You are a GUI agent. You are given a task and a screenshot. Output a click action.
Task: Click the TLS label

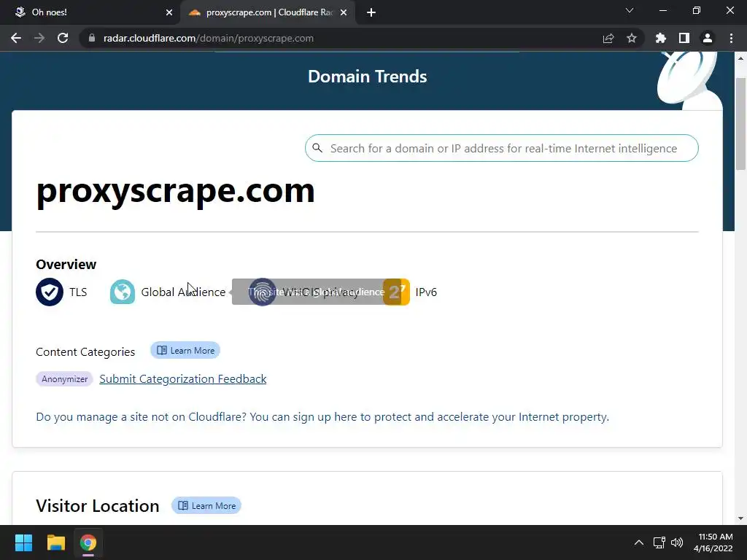[78, 292]
